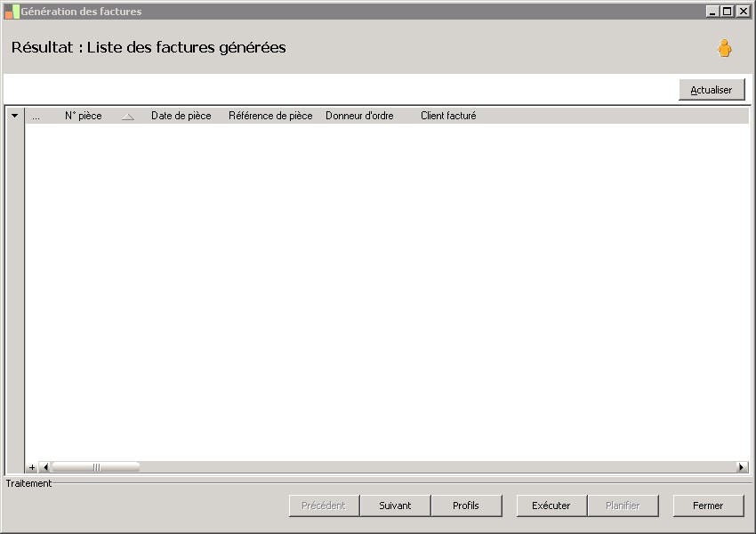Open the Profils button
This screenshot has width=756, height=534.
[466, 506]
